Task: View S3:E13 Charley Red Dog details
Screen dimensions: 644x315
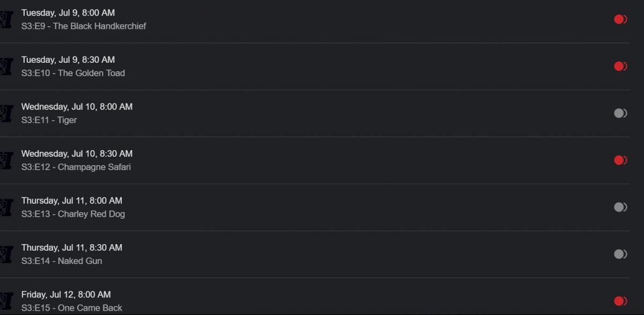Action: 73,214
